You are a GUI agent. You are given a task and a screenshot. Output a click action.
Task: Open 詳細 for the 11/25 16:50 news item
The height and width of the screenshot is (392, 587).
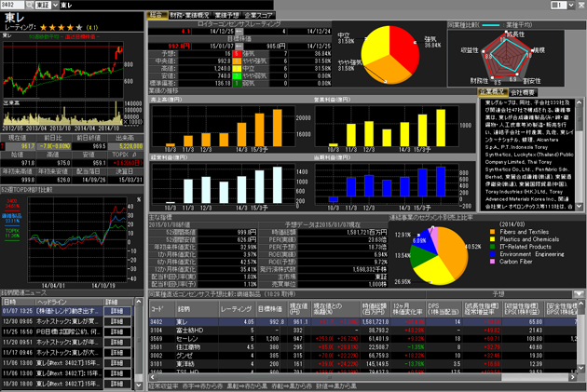[x=117, y=331]
